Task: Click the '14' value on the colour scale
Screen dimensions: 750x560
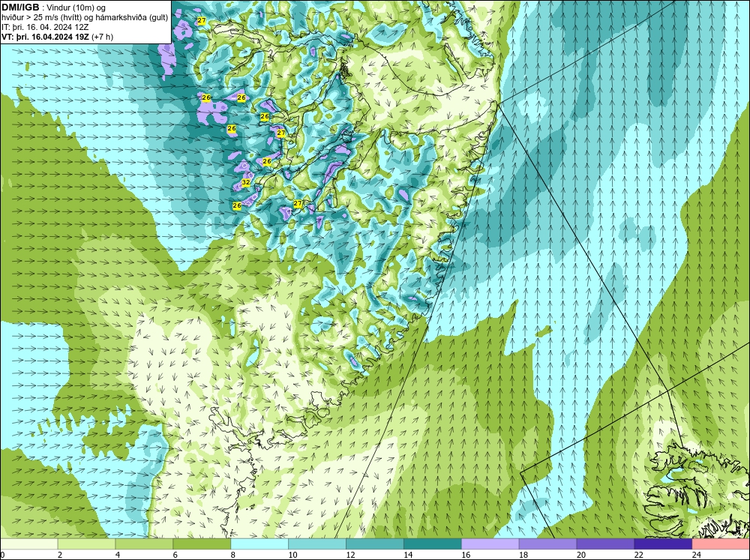Action: 408,555
